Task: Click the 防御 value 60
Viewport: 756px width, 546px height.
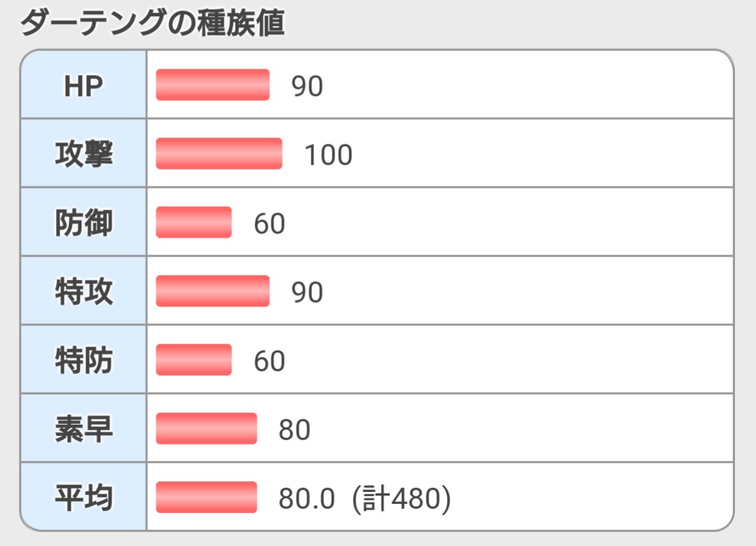Action: (269, 224)
